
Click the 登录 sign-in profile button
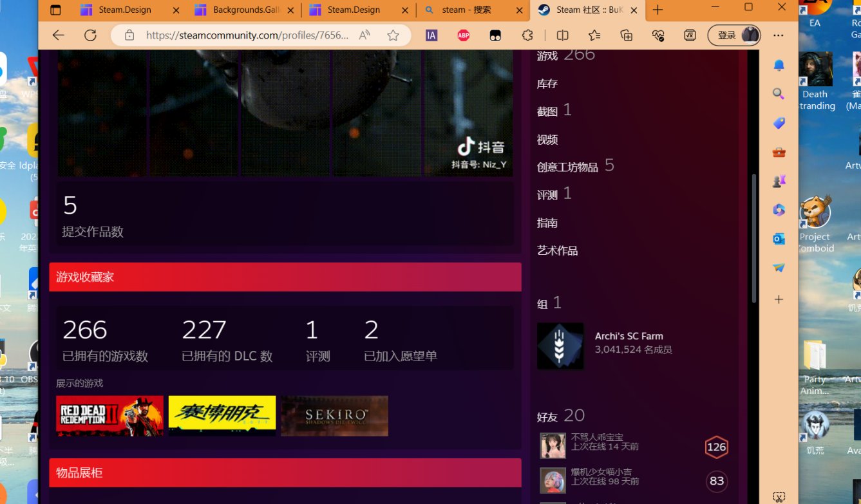733,35
